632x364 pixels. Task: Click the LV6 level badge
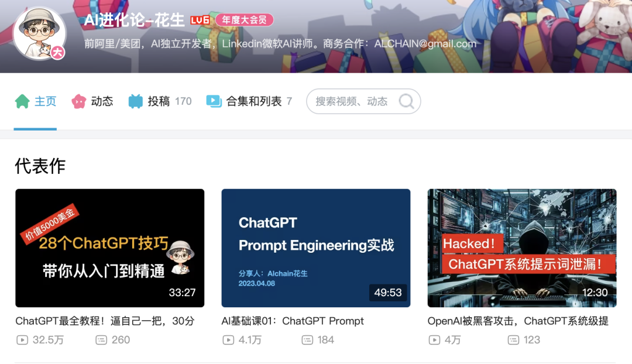(200, 20)
